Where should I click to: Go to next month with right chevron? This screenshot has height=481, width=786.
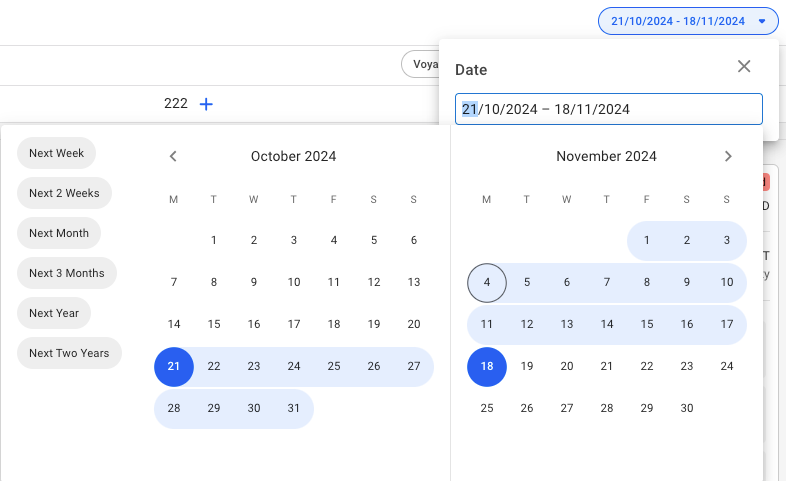tap(728, 156)
